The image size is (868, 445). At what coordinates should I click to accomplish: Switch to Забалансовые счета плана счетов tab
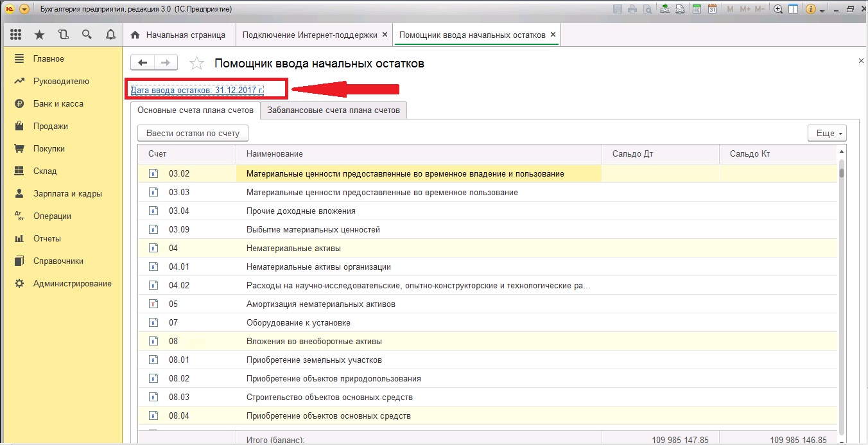pos(334,110)
